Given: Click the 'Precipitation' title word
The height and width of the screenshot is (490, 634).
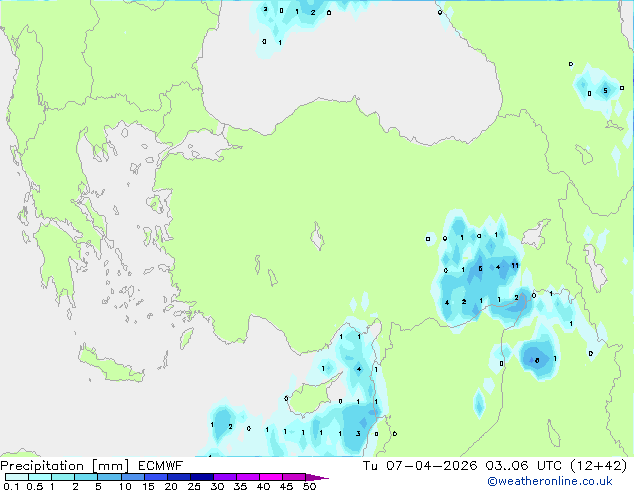Looking at the screenshot, I should [42, 466].
